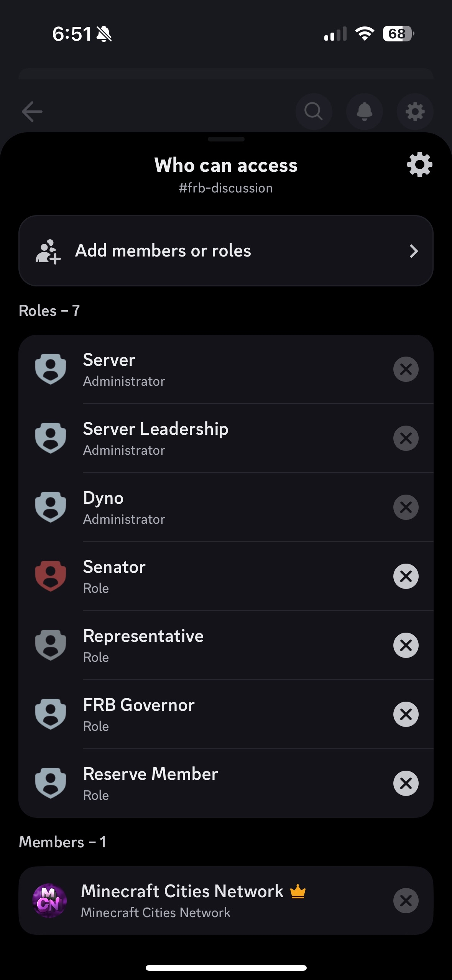The height and width of the screenshot is (980, 452).
Task: Remove the Senator role from access
Action: pos(406,576)
